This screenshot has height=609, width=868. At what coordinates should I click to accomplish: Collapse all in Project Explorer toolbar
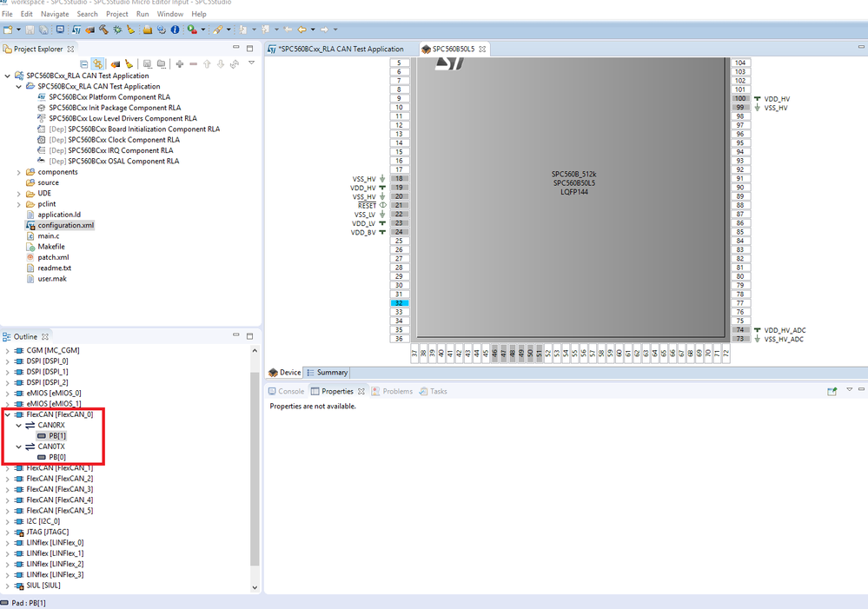pos(84,64)
